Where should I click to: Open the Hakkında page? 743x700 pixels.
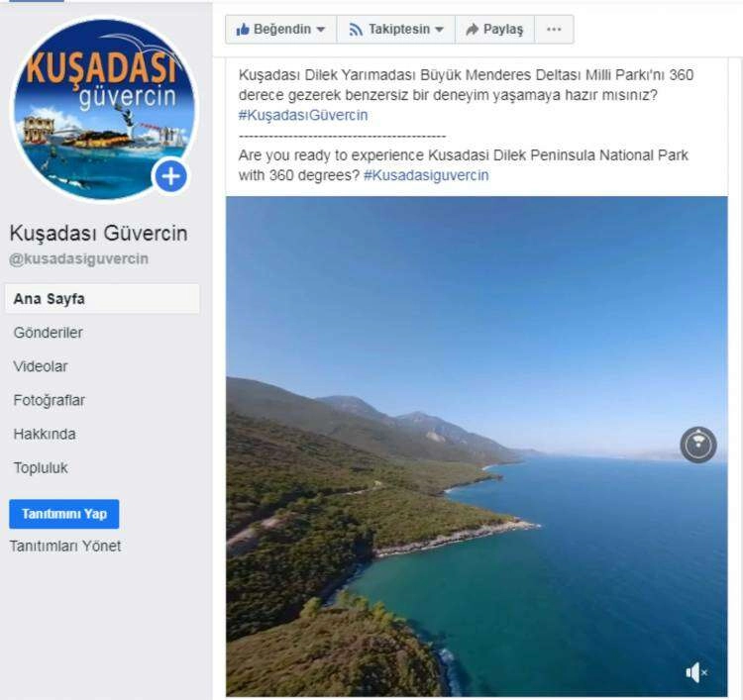[x=45, y=434]
